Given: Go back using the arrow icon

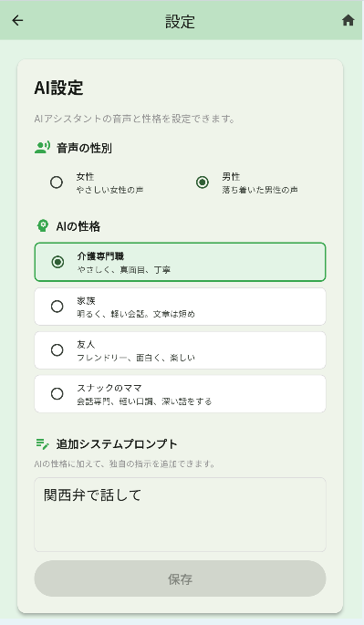Looking at the screenshot, I should (18, 20).
